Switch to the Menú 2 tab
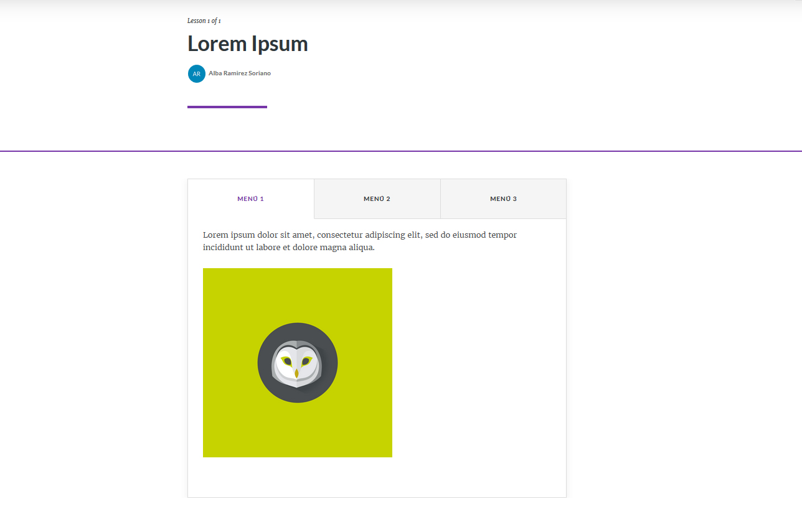The height and width of the screenshot is (532, 802). click(x=377, y=199)
